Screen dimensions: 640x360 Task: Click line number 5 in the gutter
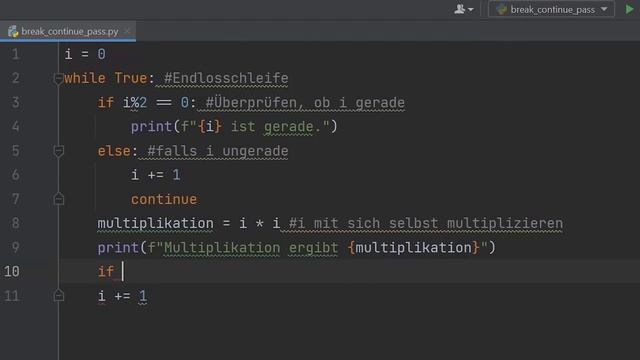(16, 151)
